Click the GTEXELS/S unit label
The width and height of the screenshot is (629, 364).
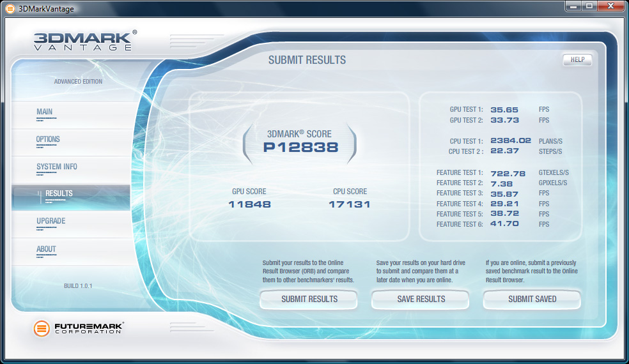(554, 173)
